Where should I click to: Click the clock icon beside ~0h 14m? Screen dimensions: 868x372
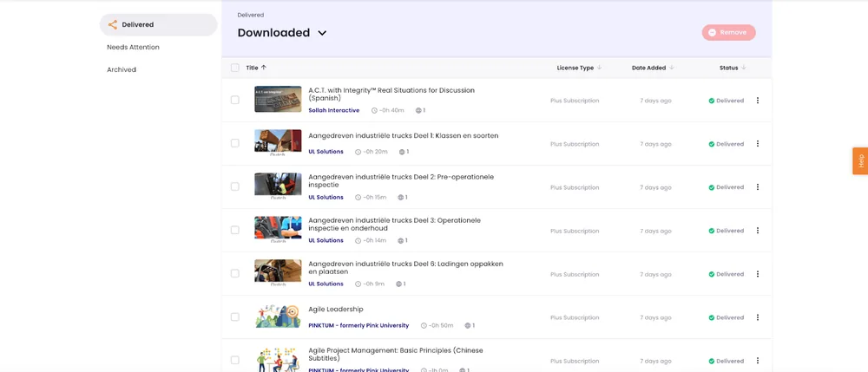click(358, 241)
